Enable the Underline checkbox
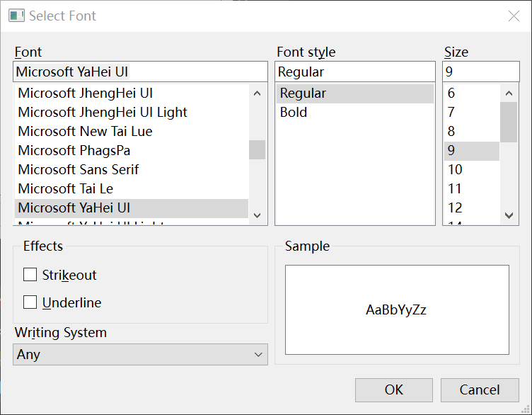 click(x=30, y=302)
